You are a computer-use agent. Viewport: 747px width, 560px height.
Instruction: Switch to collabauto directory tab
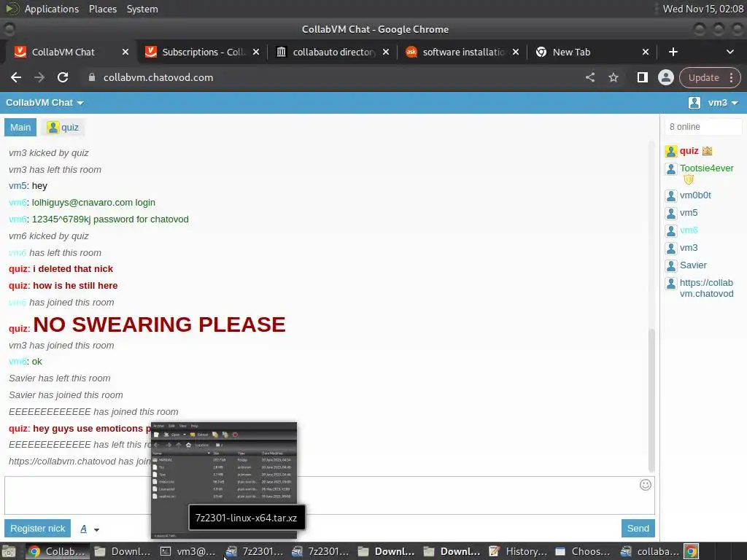tap(333, 52)
